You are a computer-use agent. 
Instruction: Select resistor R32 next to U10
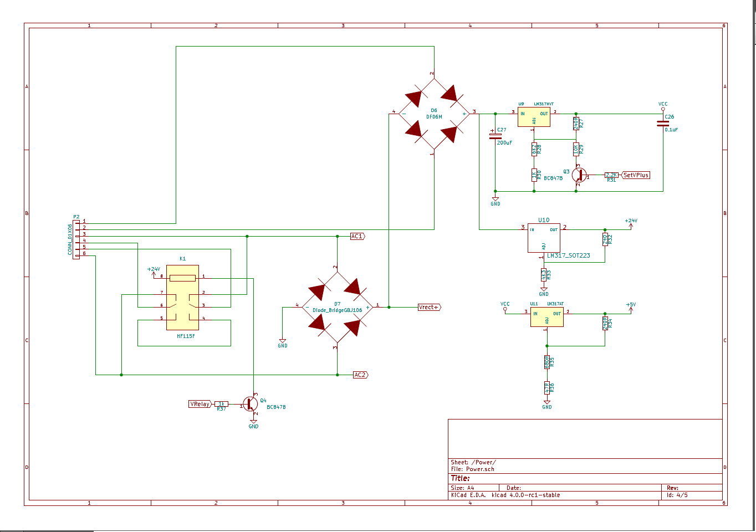pyautogui.click(x=605, y=239)
